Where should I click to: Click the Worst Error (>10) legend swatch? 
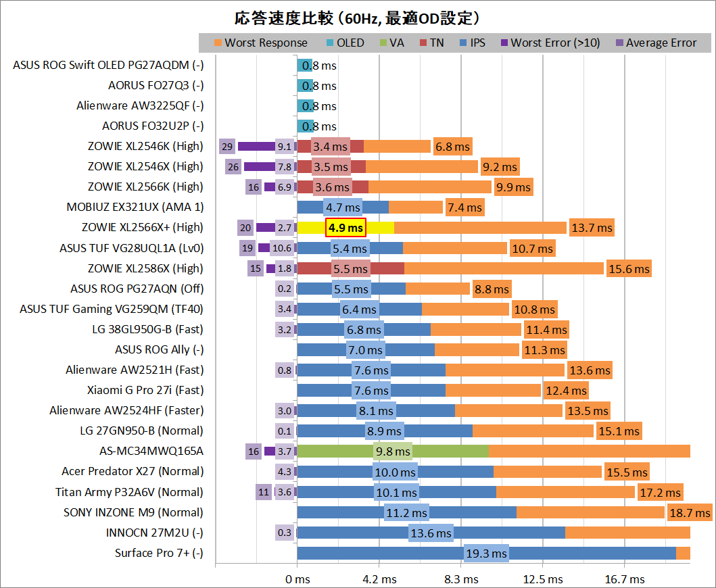point(504,43)
